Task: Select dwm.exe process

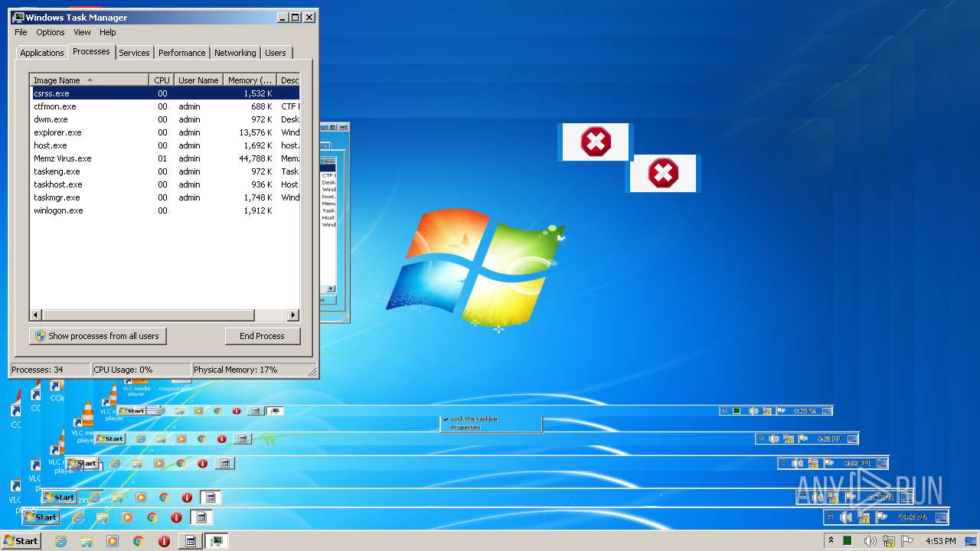Action: point(165,119)
